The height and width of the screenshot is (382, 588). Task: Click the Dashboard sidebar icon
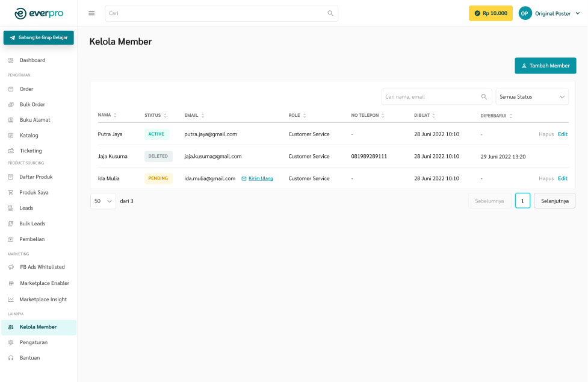pos(11,60)
